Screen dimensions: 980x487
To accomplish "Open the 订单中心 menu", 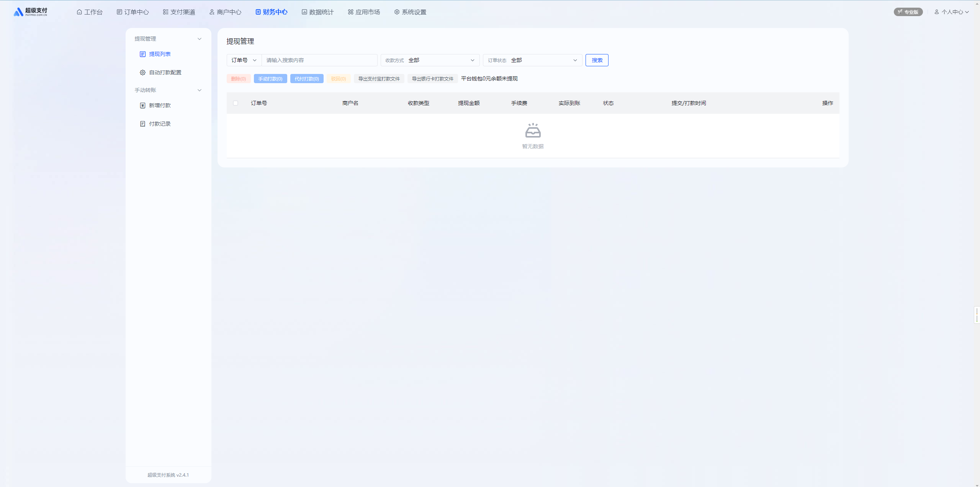I will tap(133, 12).
